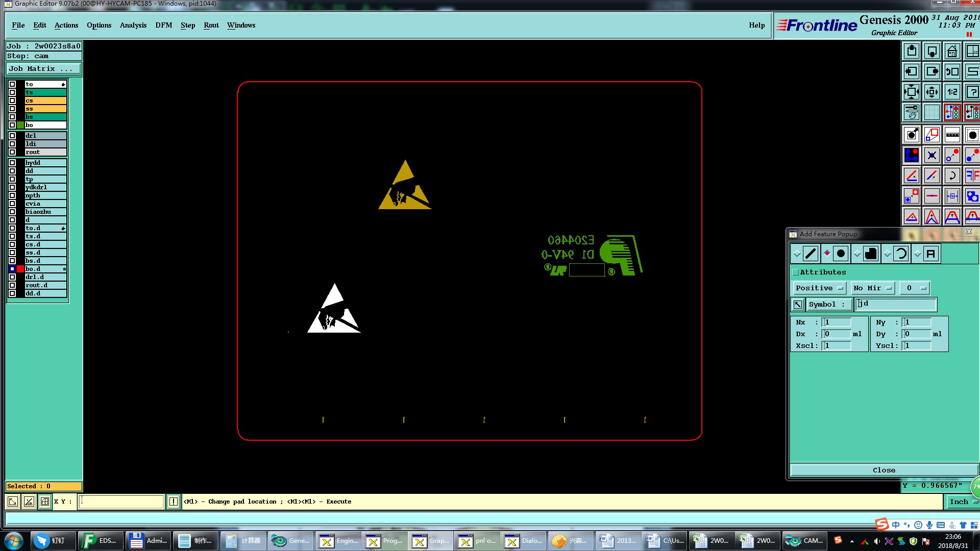Click the rotate arc arrow tool icon

(x=952, y=176)
